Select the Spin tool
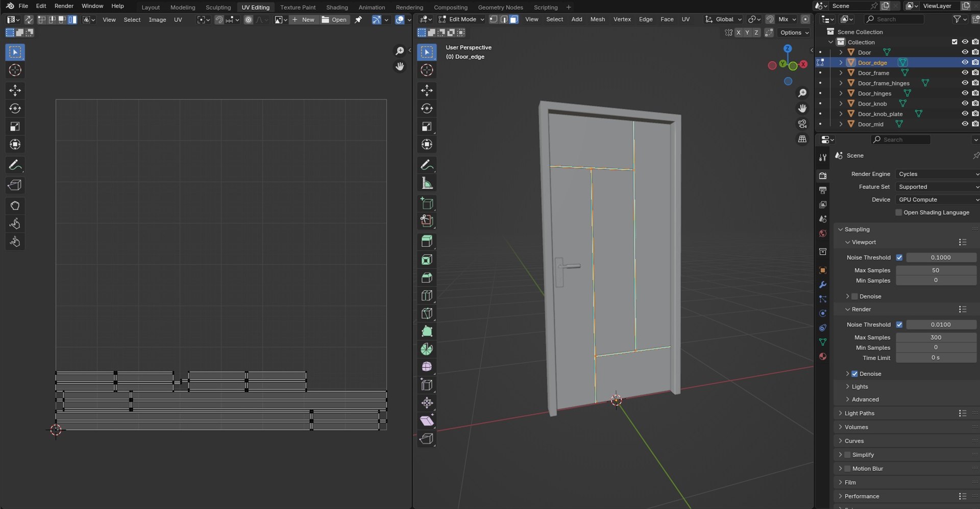Viewport: 980px width, 509px height. [x=427, y=349]
